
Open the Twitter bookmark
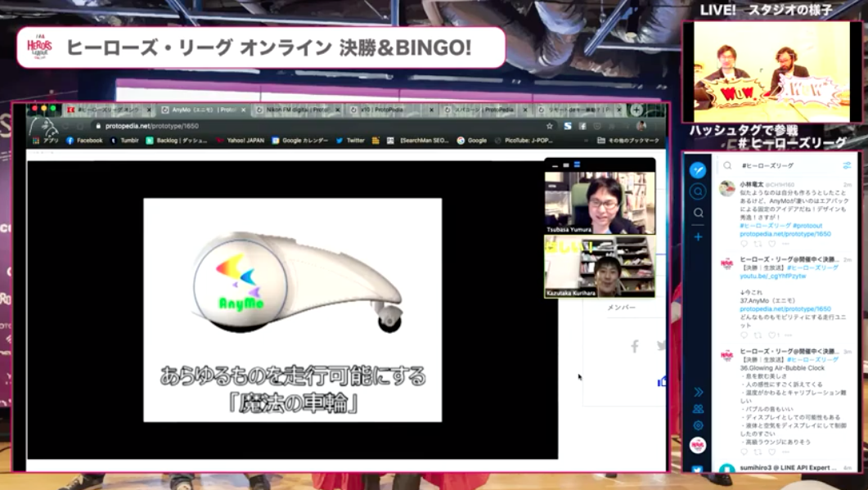350,141
